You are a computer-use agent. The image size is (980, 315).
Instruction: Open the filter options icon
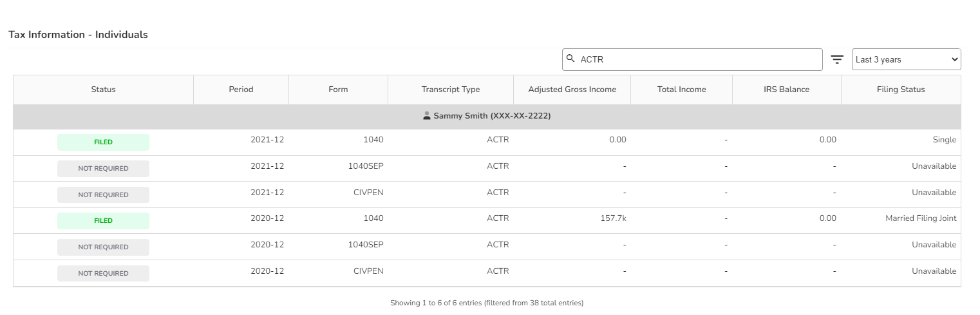pyautogui.click(x=837, y=59)
